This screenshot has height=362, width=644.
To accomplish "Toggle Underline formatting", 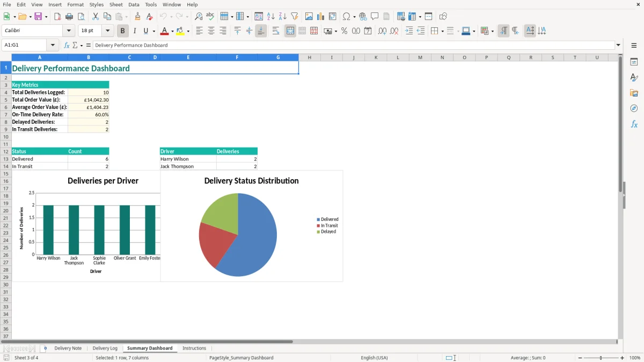I will click(146, 31).
